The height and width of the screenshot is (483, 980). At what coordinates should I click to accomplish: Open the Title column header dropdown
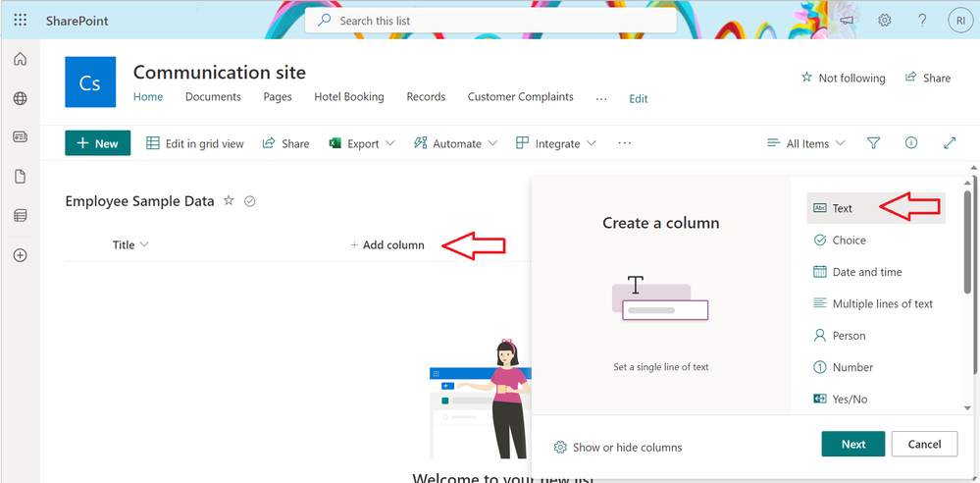[x=130, y=244]
